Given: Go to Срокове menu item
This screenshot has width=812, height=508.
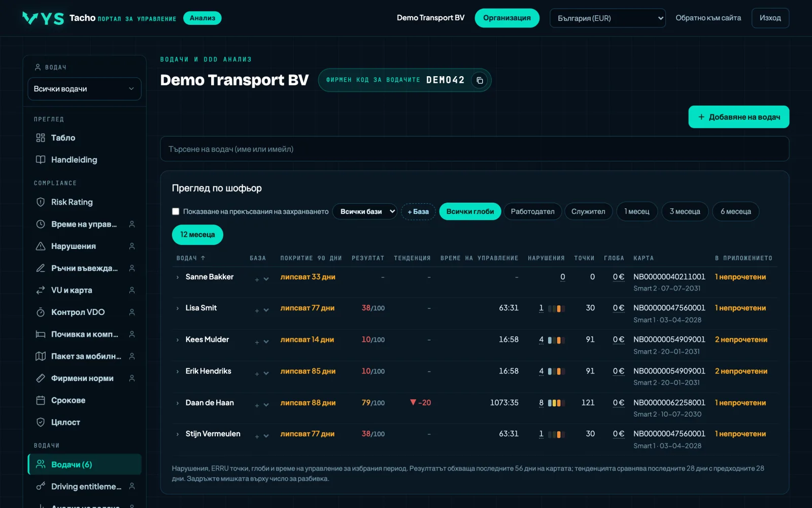Looking at the screenshot, I should point(84,400).
